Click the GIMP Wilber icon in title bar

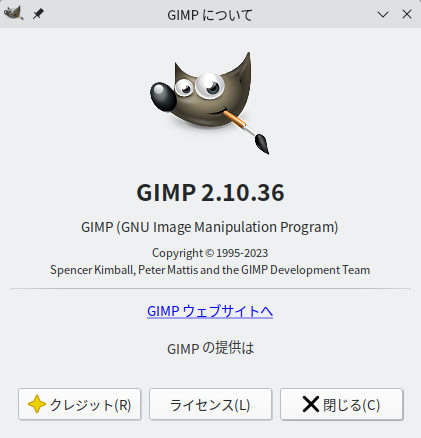pos(13,14)
